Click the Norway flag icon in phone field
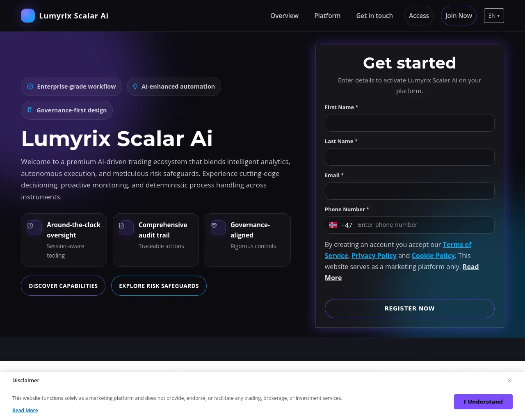 (x=333, y=225)
